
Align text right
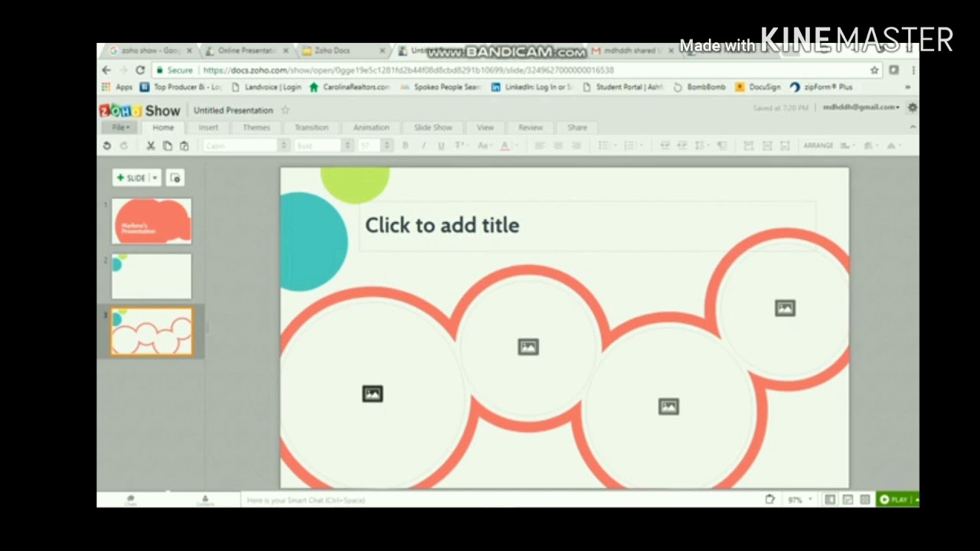577,145
